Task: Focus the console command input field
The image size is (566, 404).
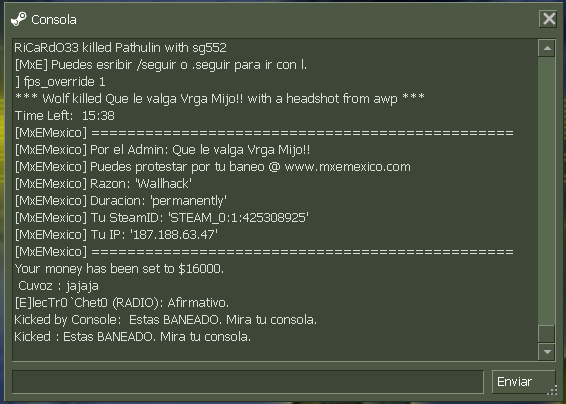Action: 248,382
